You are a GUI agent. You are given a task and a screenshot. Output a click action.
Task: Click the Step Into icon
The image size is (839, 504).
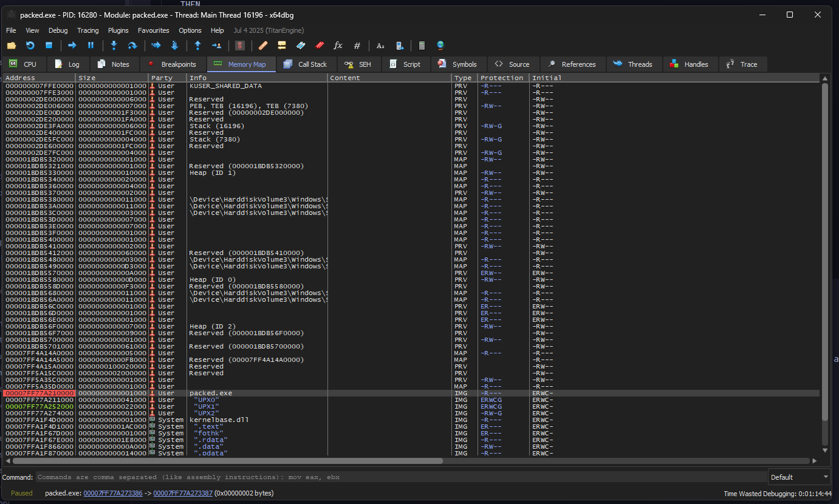pos(114,46)
